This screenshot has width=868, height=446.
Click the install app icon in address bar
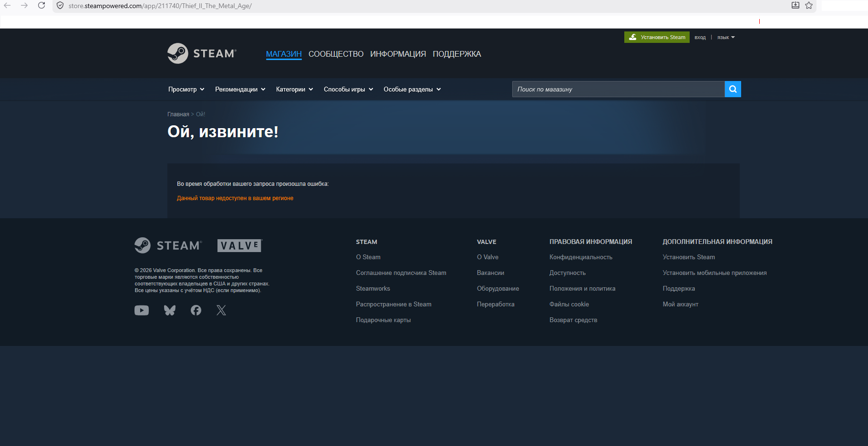795,5
